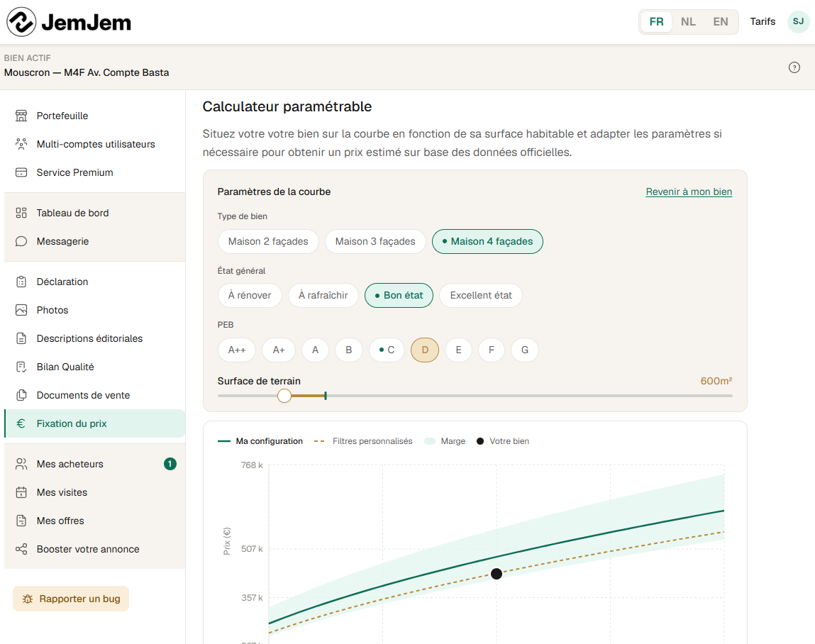Switch language to EN
The image size is (815, 644).
(721, 22)
